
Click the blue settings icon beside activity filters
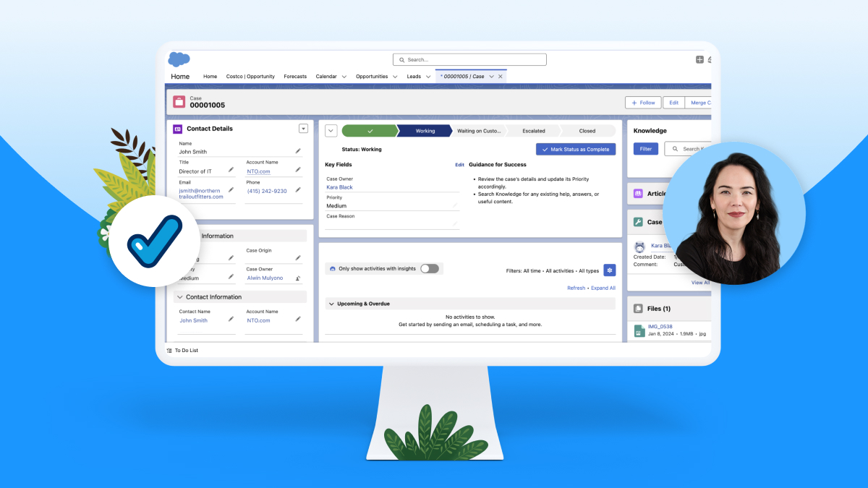click(x=609, y=270)
